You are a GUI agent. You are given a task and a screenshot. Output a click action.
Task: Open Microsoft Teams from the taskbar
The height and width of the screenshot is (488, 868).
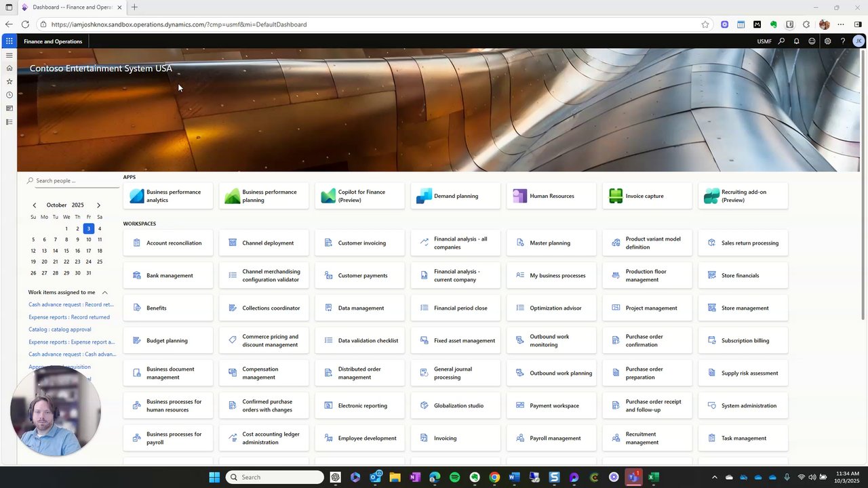coord(634,477)
